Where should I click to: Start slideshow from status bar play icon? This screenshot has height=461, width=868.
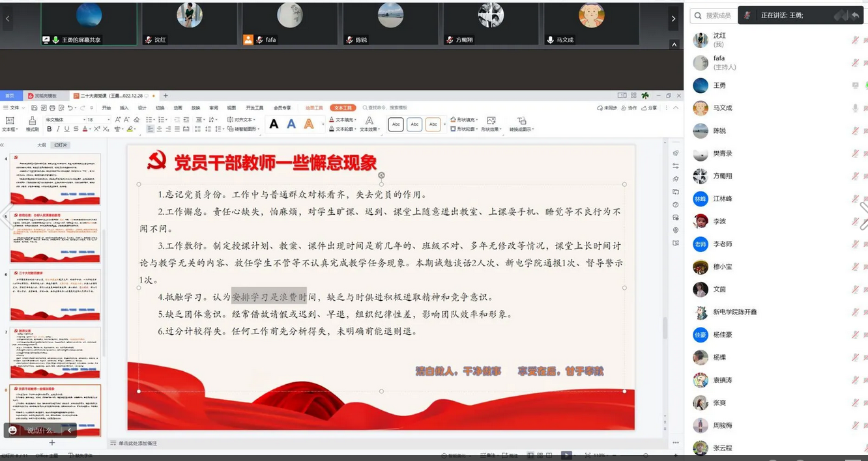tap(566, 455)
